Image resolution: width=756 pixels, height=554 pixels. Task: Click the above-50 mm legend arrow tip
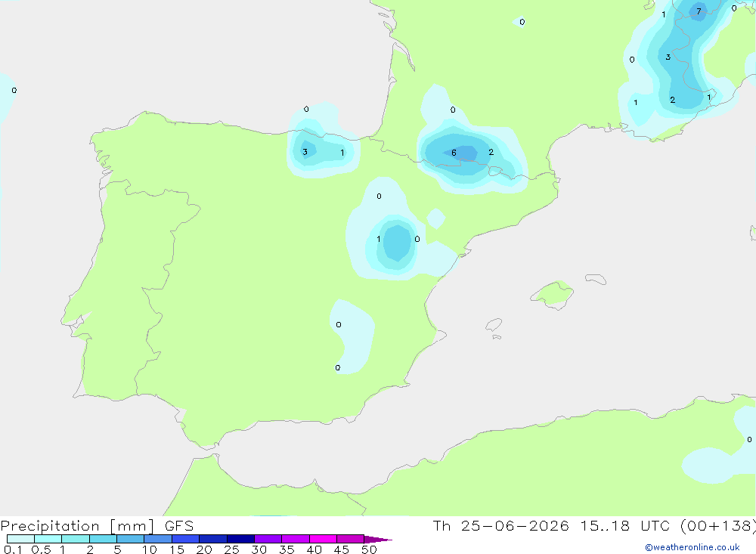tap(378, 540)
